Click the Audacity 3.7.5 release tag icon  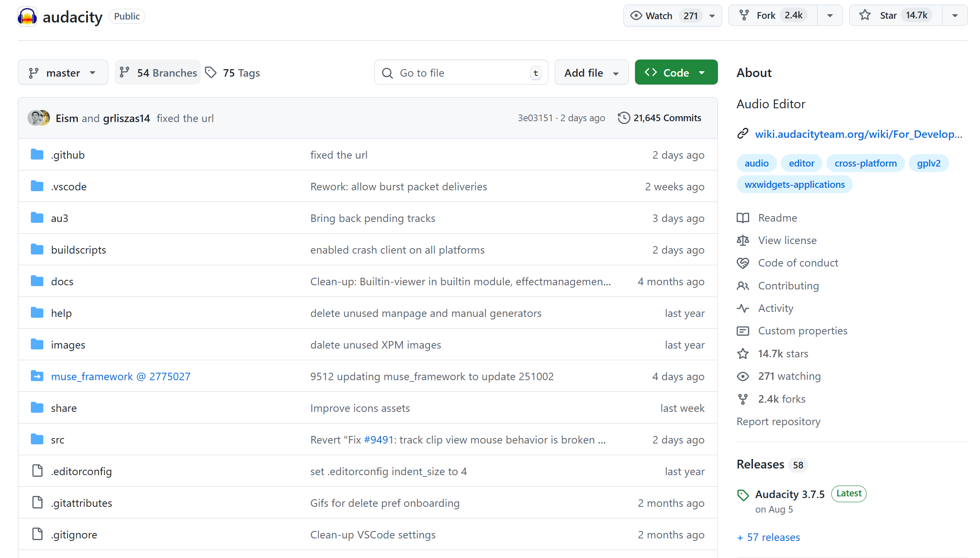742,495
